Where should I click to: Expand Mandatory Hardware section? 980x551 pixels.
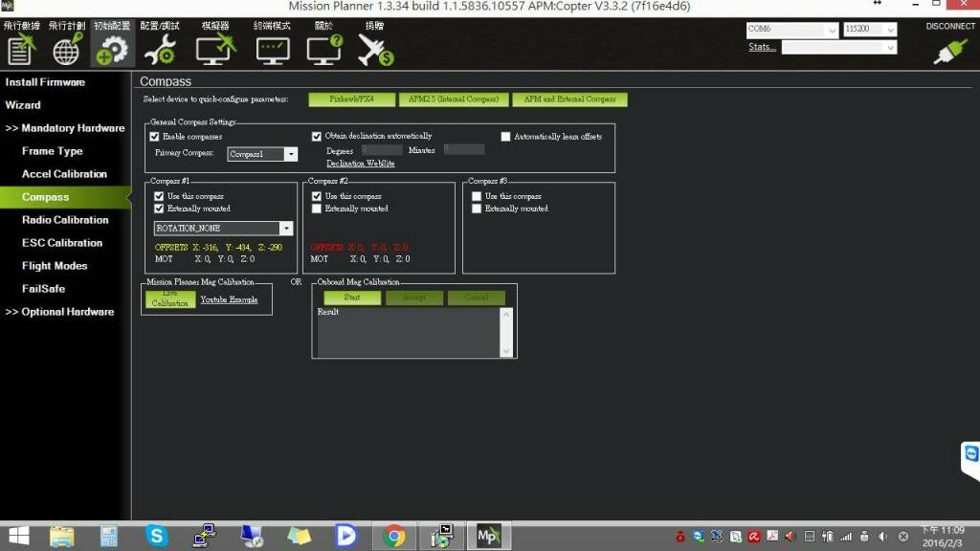pos(65,128)
